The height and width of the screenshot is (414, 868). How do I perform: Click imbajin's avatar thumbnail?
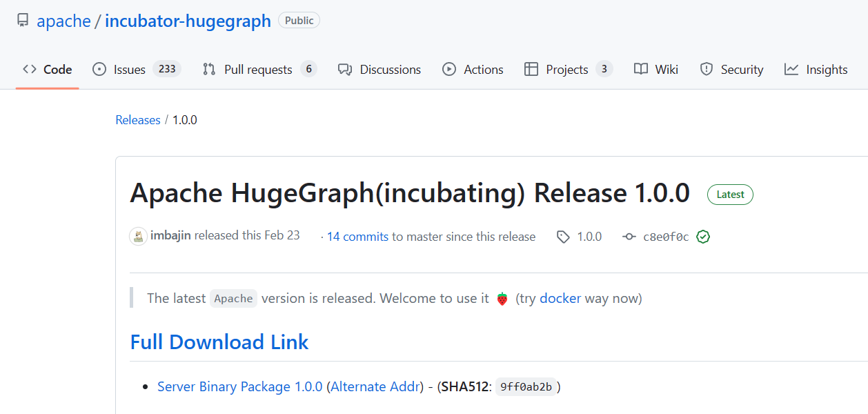(138, 236)
